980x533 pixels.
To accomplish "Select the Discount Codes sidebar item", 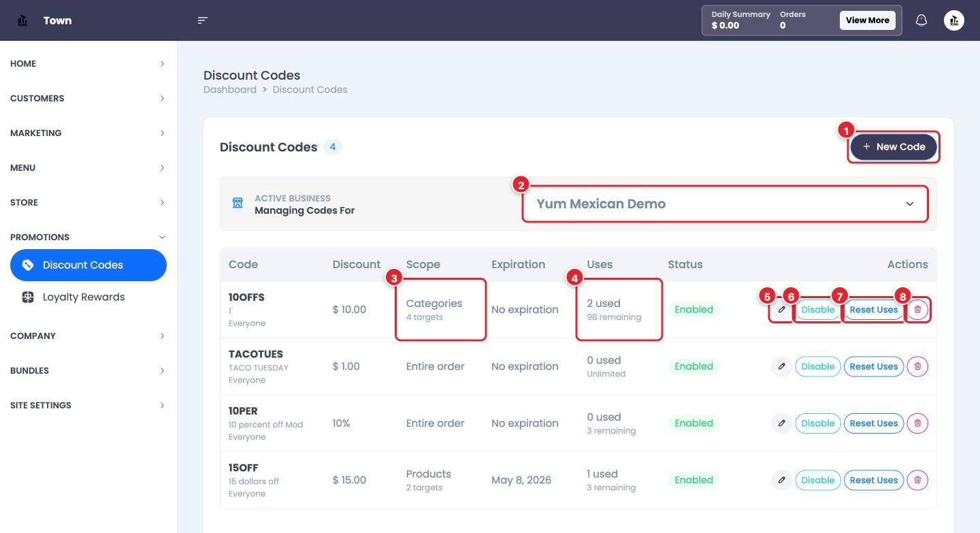I will [88, 265].
